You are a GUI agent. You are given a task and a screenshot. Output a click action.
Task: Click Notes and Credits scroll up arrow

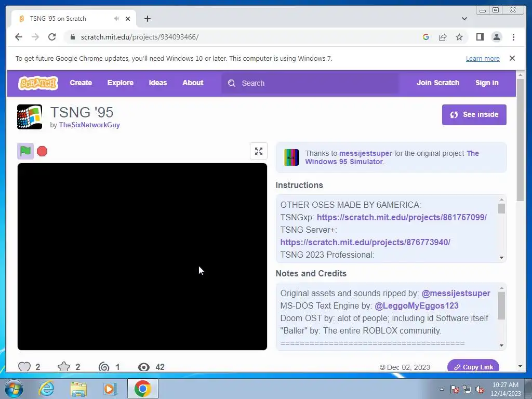[501, 288]
